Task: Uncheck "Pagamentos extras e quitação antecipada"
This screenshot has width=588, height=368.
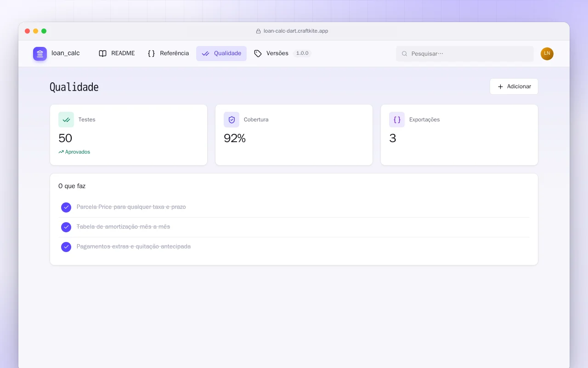Action: coord(66,247)
